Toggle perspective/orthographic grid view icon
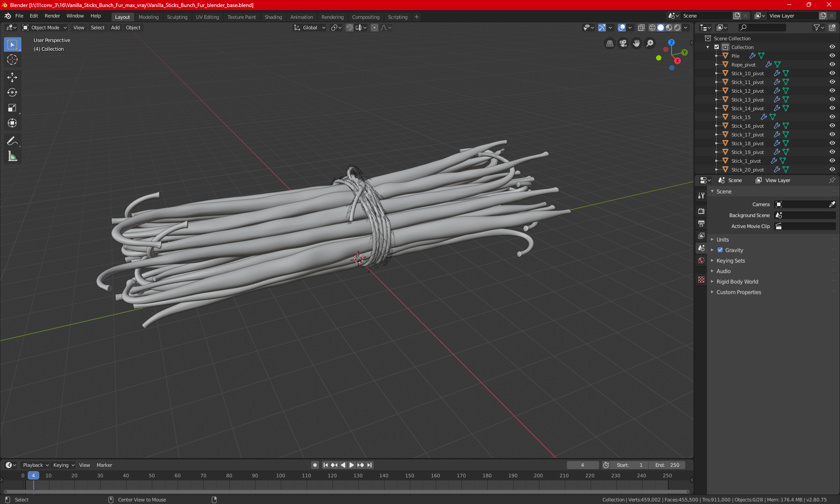Viewport: 840px width, 504px height. 609,43
